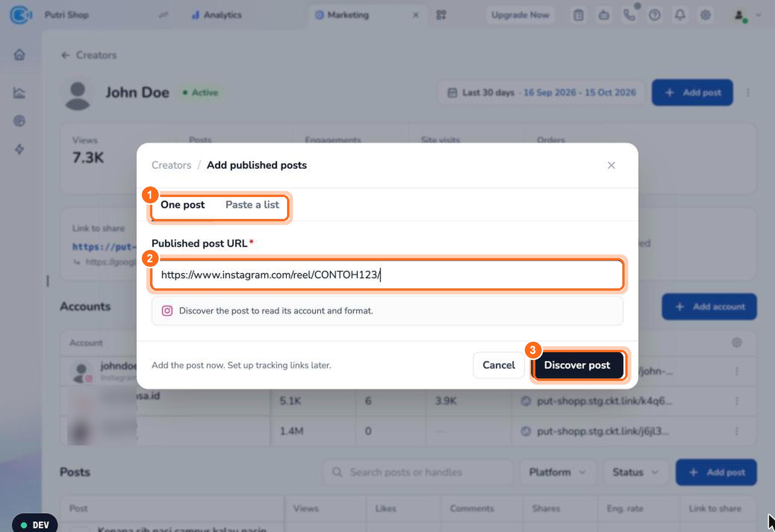Open the target sidebar icon
The width and height of the screenshot is (775, 532).
tap(19, 121)
